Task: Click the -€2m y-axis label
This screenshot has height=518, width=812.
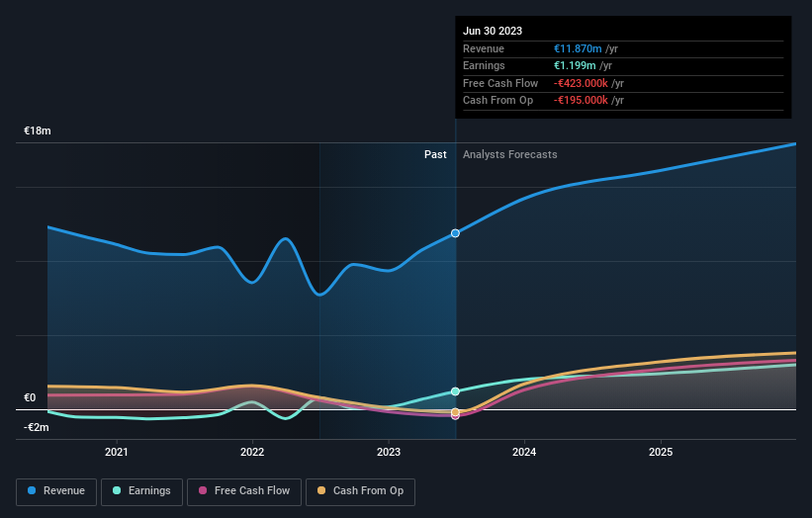Action: 37,427
